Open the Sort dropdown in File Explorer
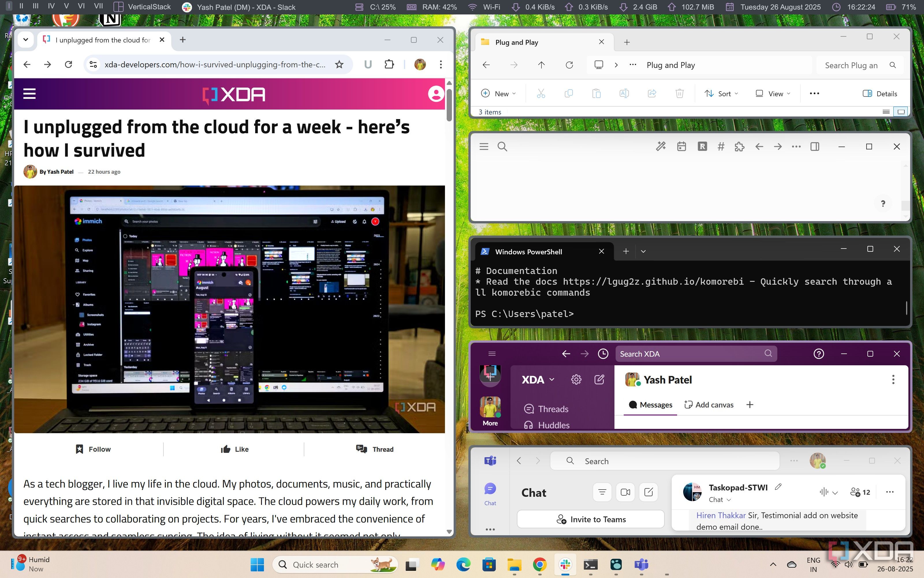The height and width of the screenshot is (578, 924). coord(721,94)
